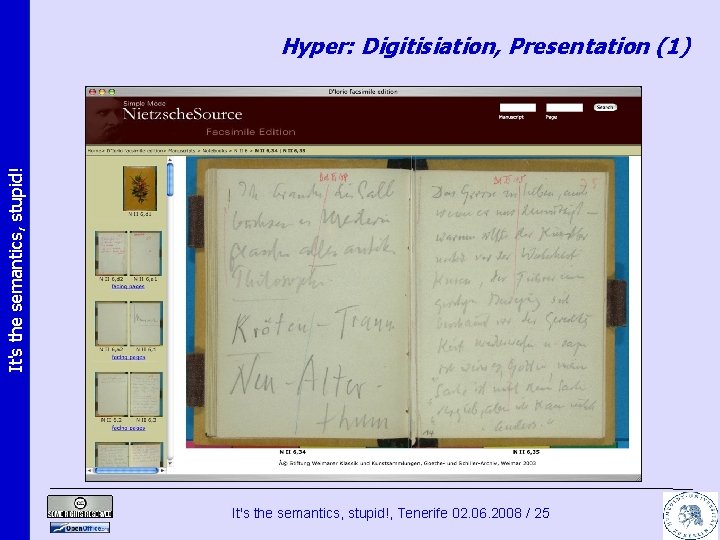Click the slide title 'Hyper: Digitisiation, Presentation (1)'

[x=486, y=47]
